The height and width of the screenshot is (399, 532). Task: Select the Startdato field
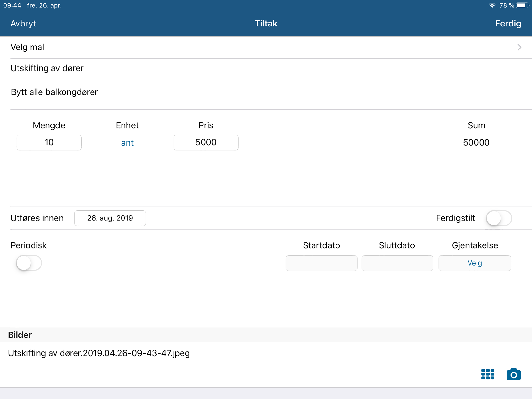[321, 263]
